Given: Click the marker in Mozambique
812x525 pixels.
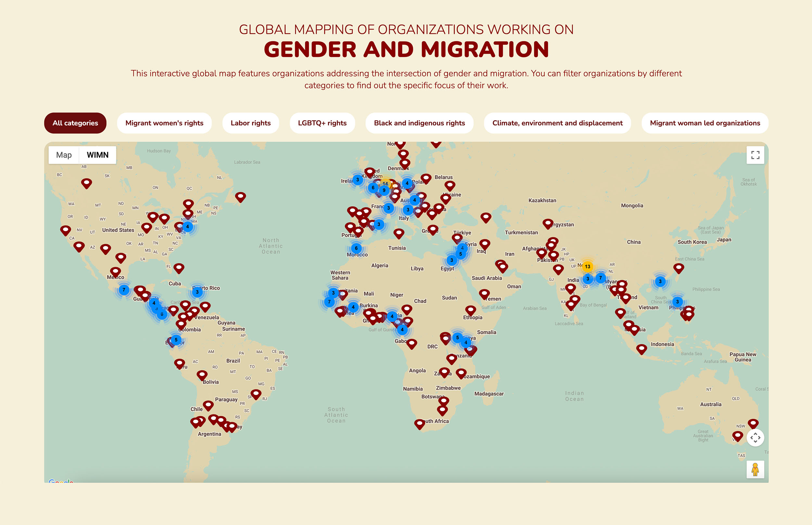Looking at the screenshot, I should [x=461, y=374].
